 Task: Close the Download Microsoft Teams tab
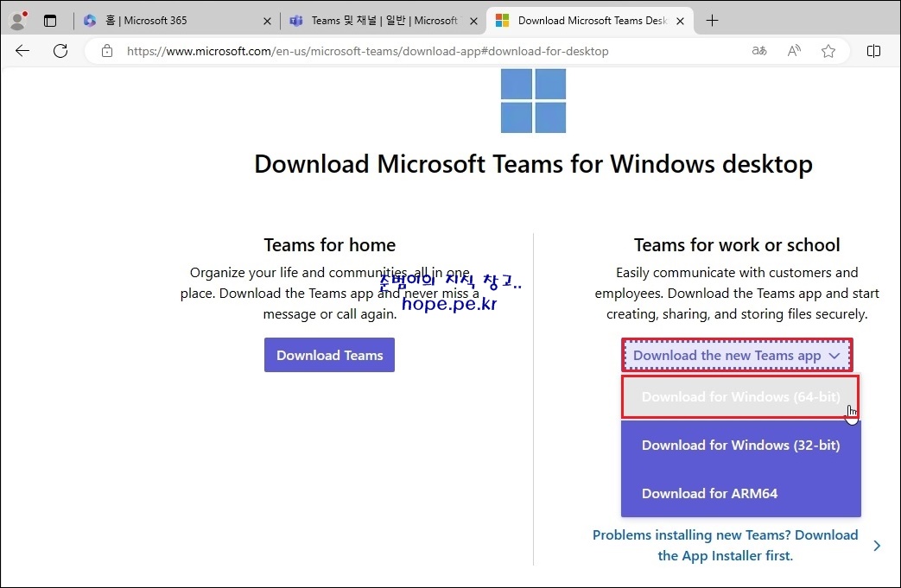coord(681,22)
